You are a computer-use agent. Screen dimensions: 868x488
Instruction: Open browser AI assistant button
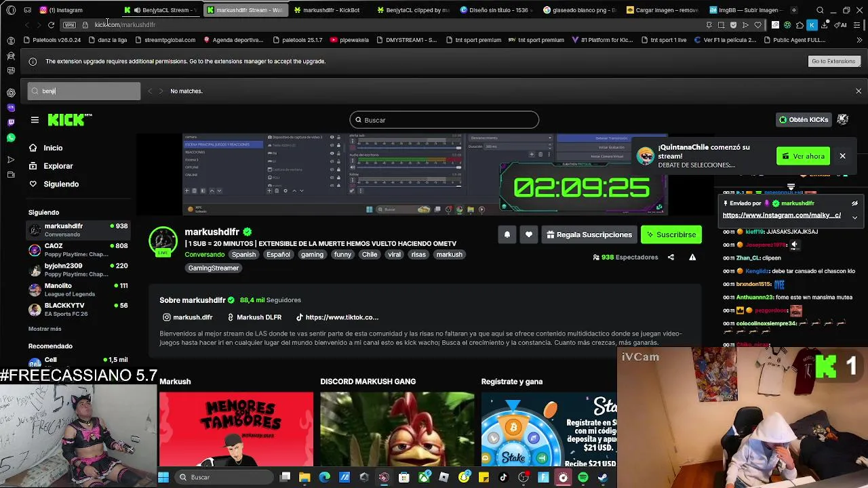click(842, 25)
